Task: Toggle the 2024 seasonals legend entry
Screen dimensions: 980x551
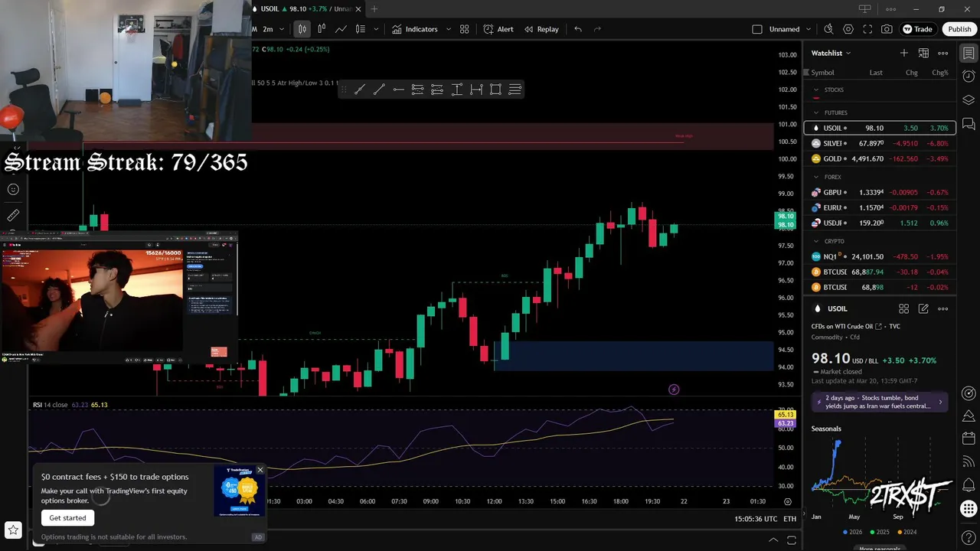Action: pos(908,532)
